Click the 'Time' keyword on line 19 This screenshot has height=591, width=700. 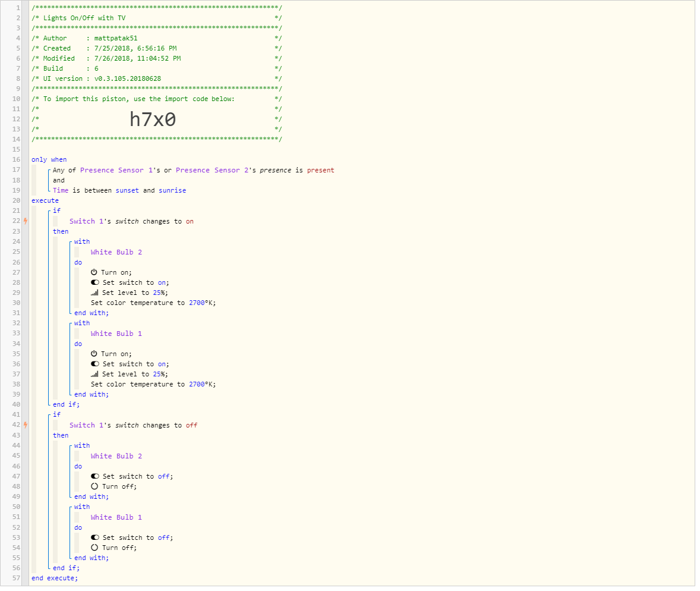coord(61,190)
